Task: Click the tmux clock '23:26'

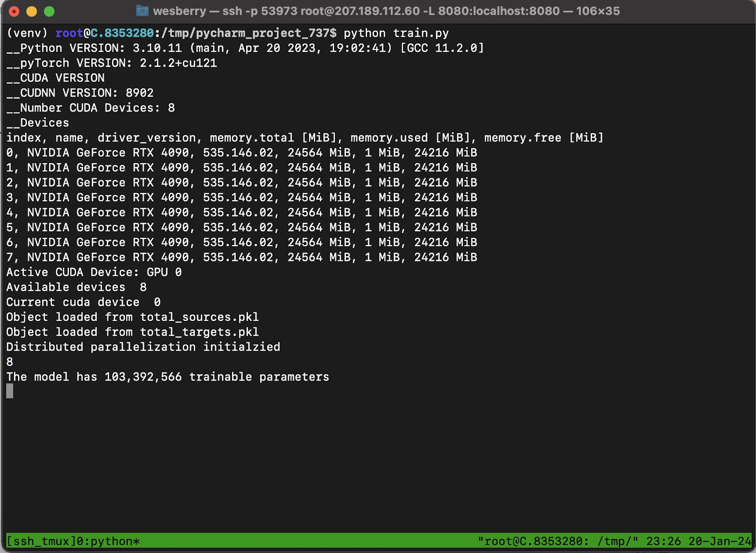Action: click(664, 542)
